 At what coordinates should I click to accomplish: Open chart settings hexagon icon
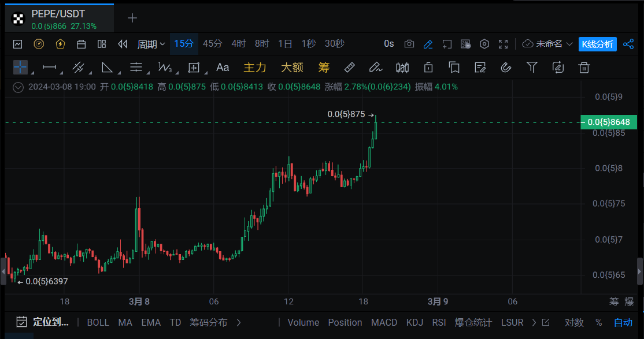(x=484, y=44)
